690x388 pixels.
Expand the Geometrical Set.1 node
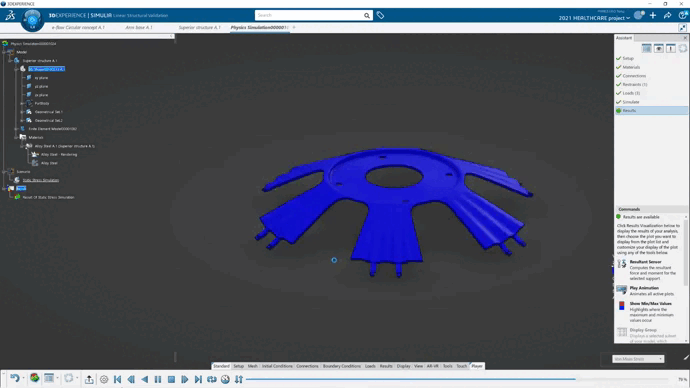click(22, 112)
